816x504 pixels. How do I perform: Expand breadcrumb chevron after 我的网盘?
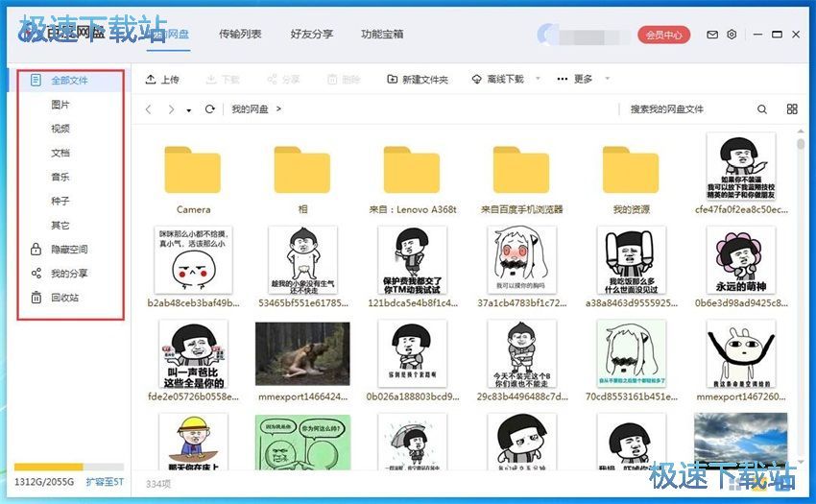(279, 108)
